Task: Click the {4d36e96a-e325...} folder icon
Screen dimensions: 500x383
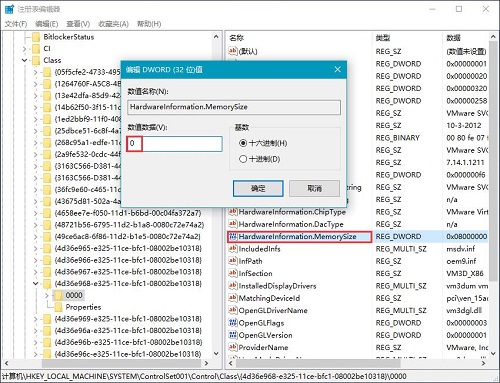Action: [x=47, y=331]
